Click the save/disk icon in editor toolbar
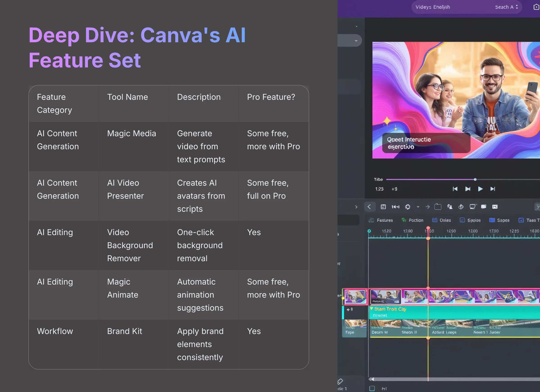540x392 pixels. [x=383, y=207]
